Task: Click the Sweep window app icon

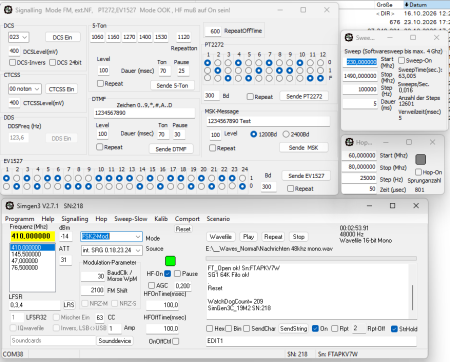Action: coord(349,38)
